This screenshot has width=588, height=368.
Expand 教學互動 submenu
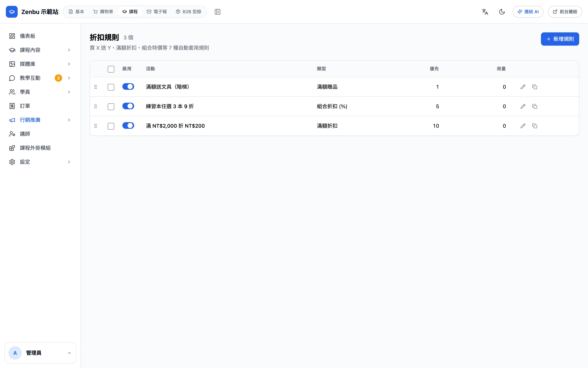(69, 78)
